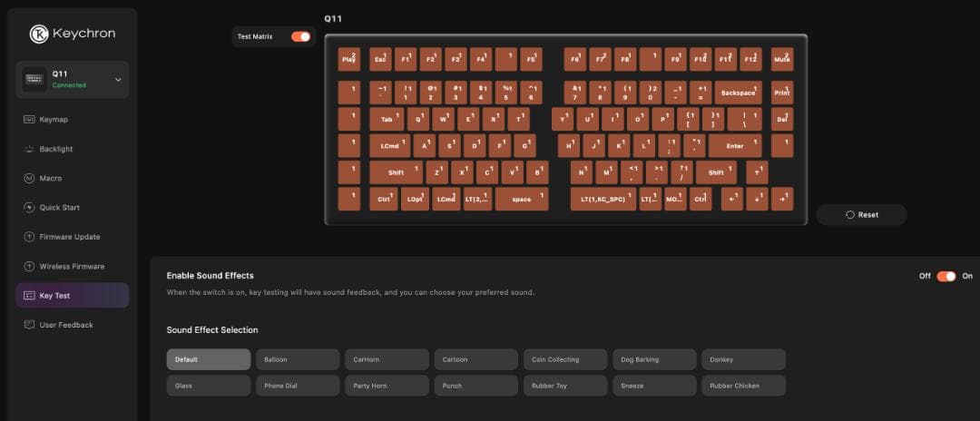The width and height of the screenshot is (980, 421).
Task: Click the Enter key
Action: 735,145
